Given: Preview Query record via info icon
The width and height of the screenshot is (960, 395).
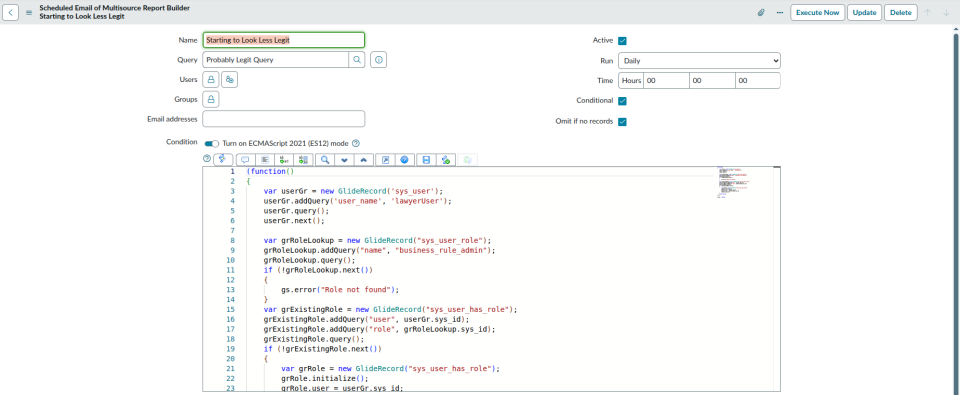Looking at the screenshot, I should tap(378, 60).
